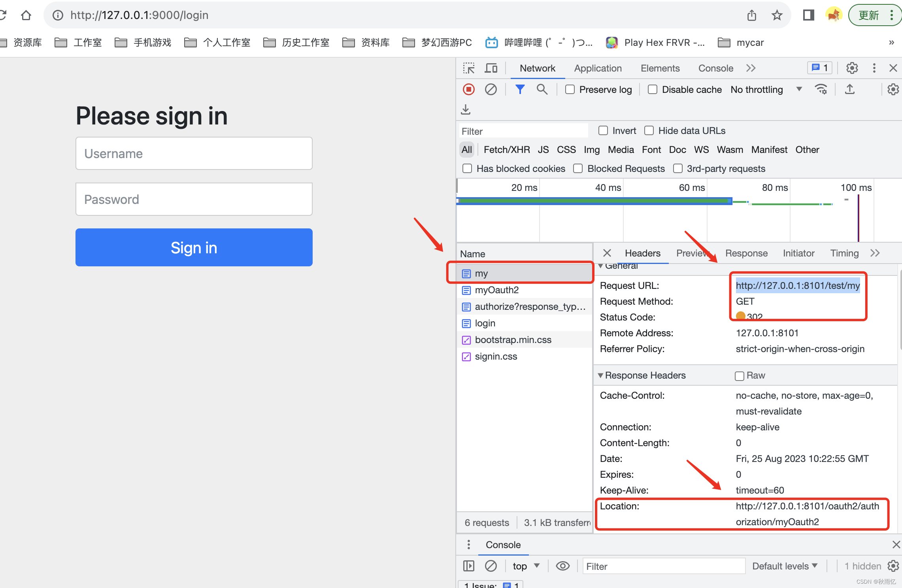
Task: Click the Sign in button
Action: (x=194, y=247)
